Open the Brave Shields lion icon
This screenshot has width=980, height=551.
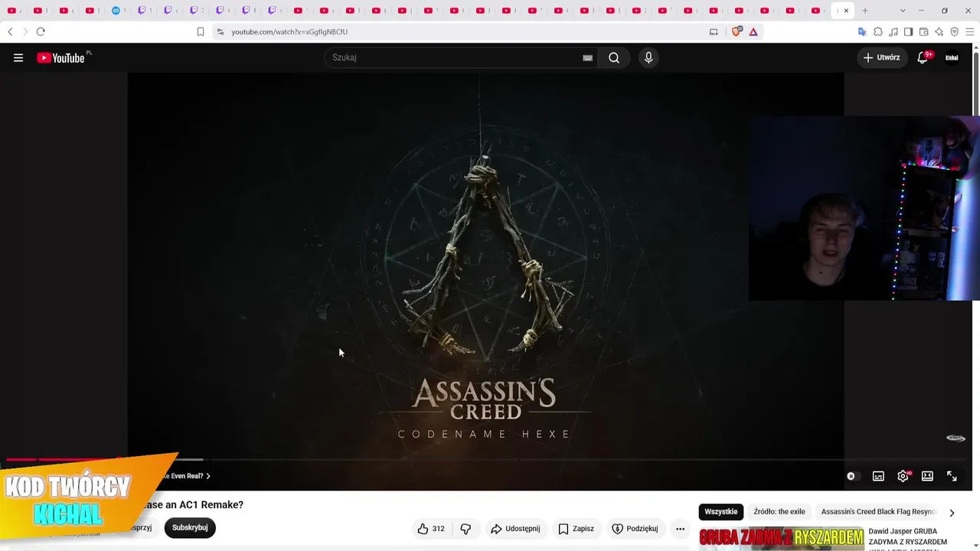(x=737, y=31)
